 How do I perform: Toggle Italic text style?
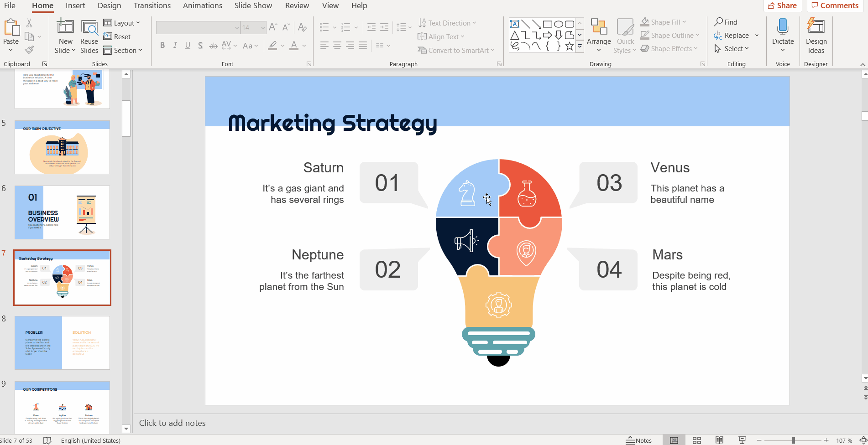coord(175,46)
